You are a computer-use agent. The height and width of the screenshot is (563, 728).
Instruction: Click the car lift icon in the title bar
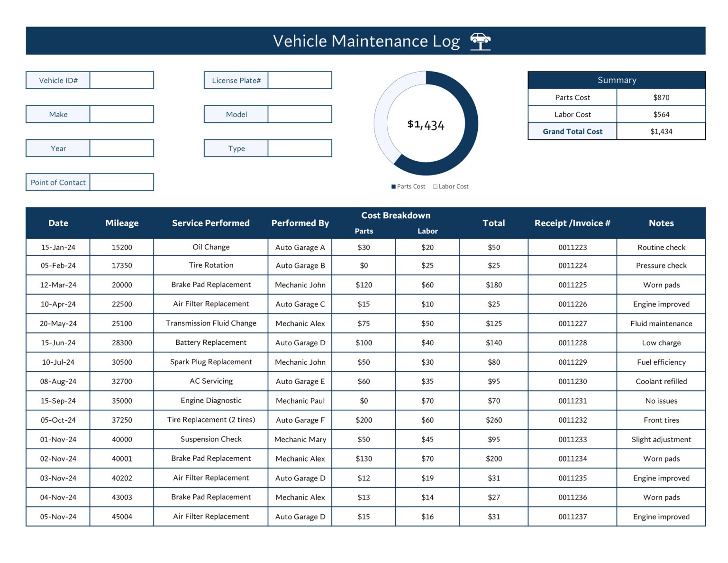point(481,42)
